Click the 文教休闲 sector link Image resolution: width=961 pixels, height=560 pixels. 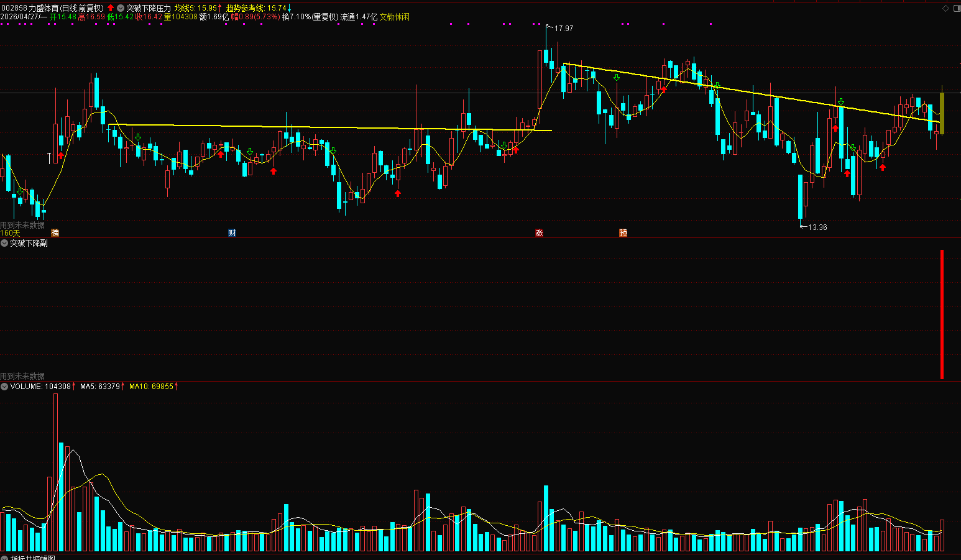coord(395,17)
